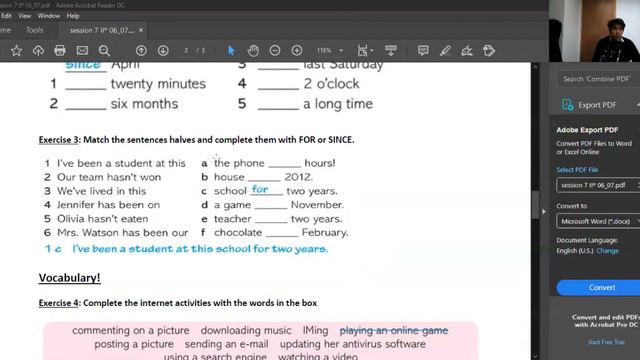Image resolution: width=640 pixels, height=360 pixels.
Task: Open the Edit menu
Action: pos(7,16)
